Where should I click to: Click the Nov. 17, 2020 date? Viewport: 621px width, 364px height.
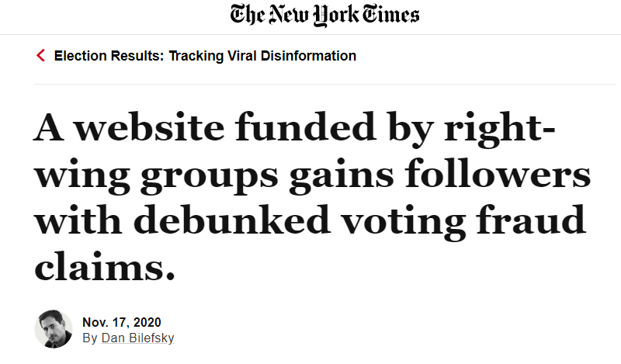pos(122,323)
